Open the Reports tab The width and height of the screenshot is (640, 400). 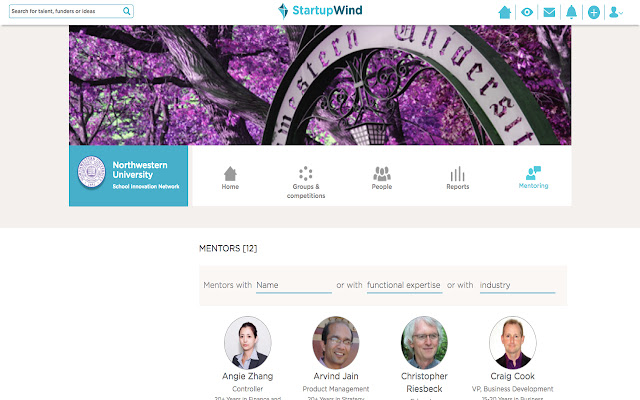pos(457,177)
